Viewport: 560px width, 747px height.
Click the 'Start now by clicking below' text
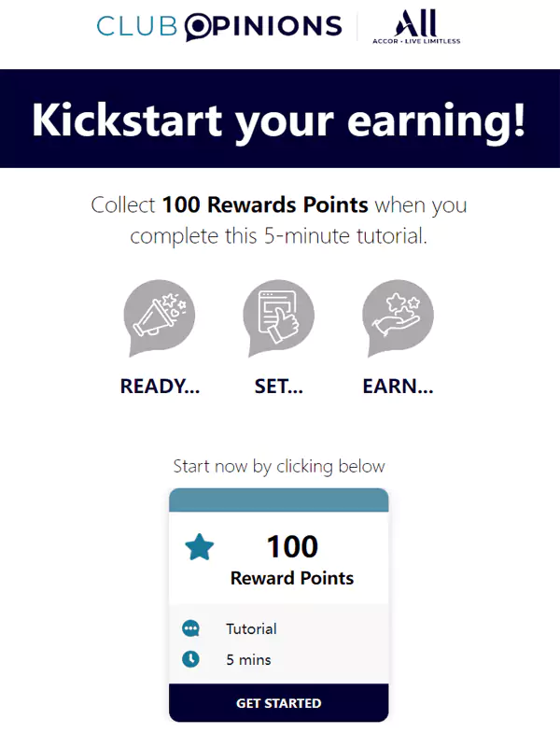pyautogui.click(x=279, y=465)
